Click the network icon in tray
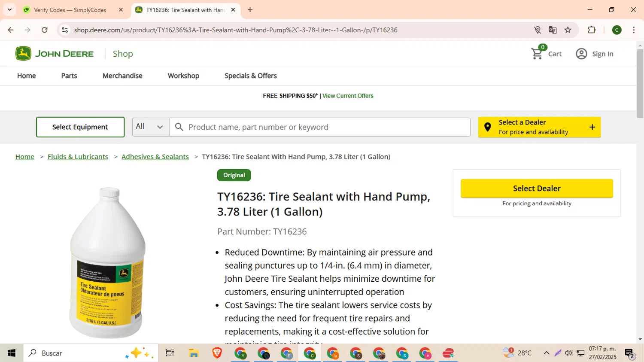The height and width of the screenshot is (362, 644). (x=580, y=353)
